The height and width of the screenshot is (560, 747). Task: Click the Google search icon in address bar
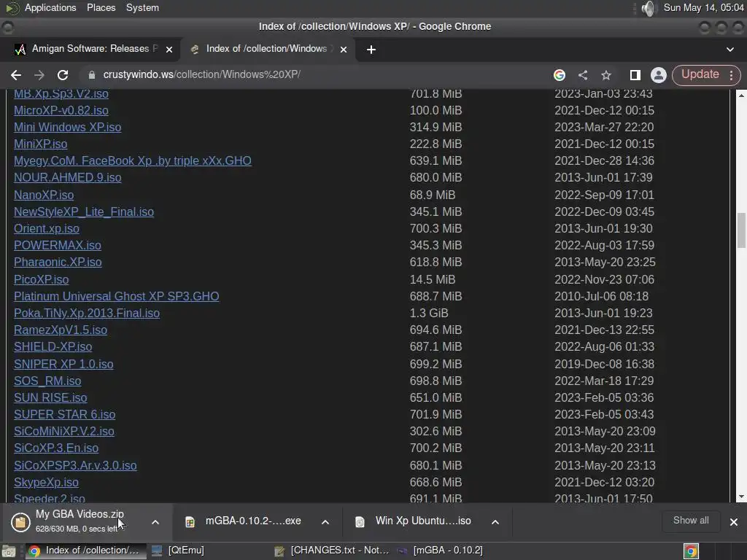click(x=560, y=75)
